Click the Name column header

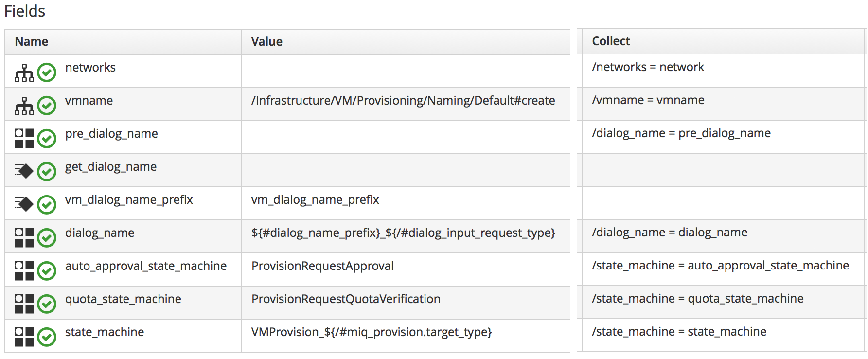(32, 42)
